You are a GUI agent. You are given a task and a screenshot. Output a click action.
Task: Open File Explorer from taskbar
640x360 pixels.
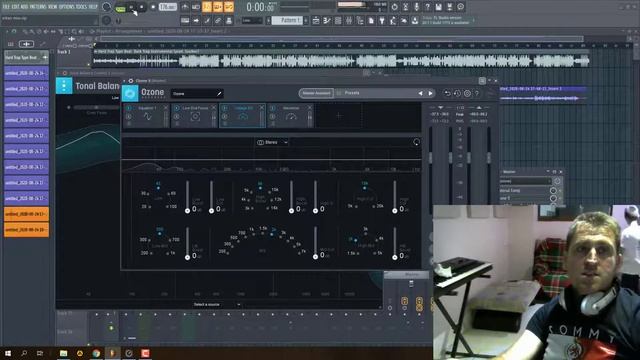pos(63,353)
